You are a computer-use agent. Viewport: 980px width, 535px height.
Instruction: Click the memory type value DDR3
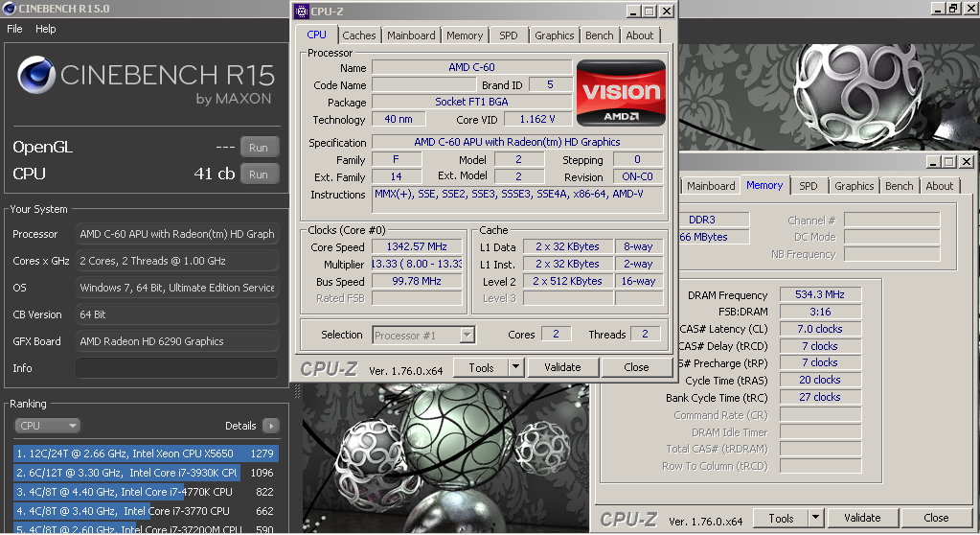713,220
